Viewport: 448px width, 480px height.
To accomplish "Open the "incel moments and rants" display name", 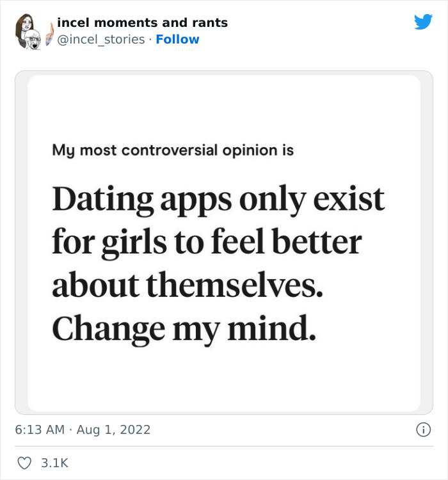I will pyautogui.click(x=142, y=23).
